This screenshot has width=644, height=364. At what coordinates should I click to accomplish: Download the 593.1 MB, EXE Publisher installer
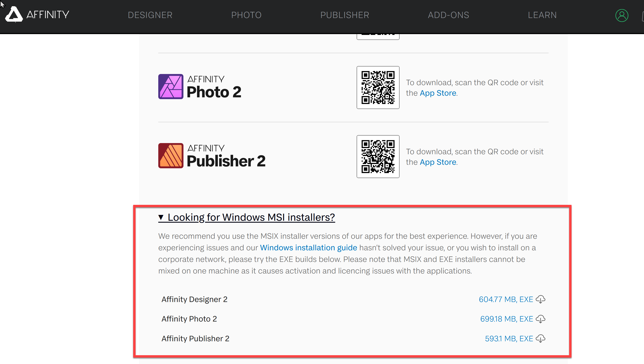click(x=509, y=338)
